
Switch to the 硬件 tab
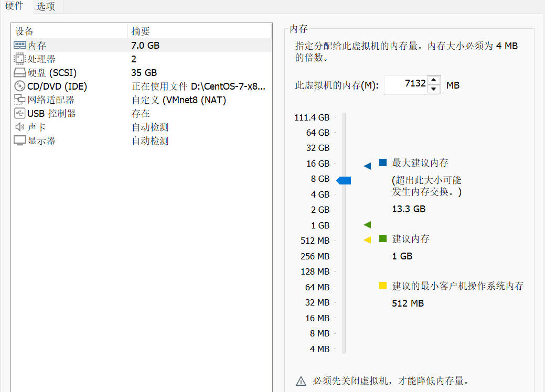pyautogui.click(x=14, y=6)
